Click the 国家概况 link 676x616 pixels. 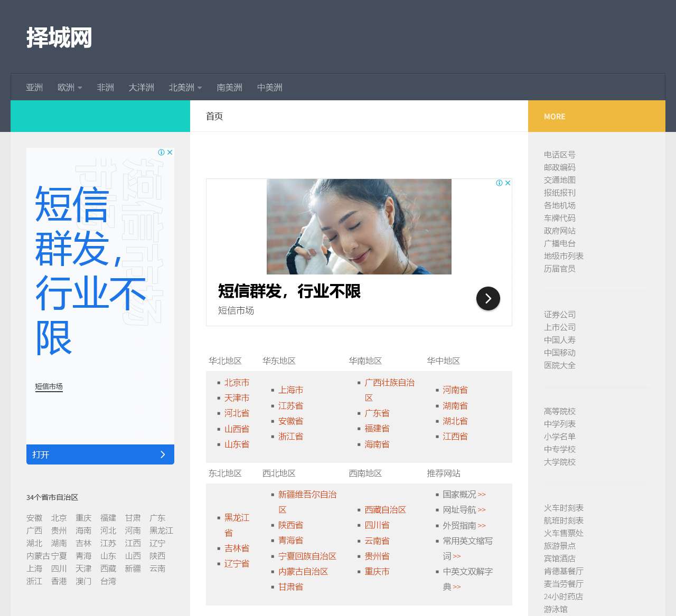click(x=459, y=495)
